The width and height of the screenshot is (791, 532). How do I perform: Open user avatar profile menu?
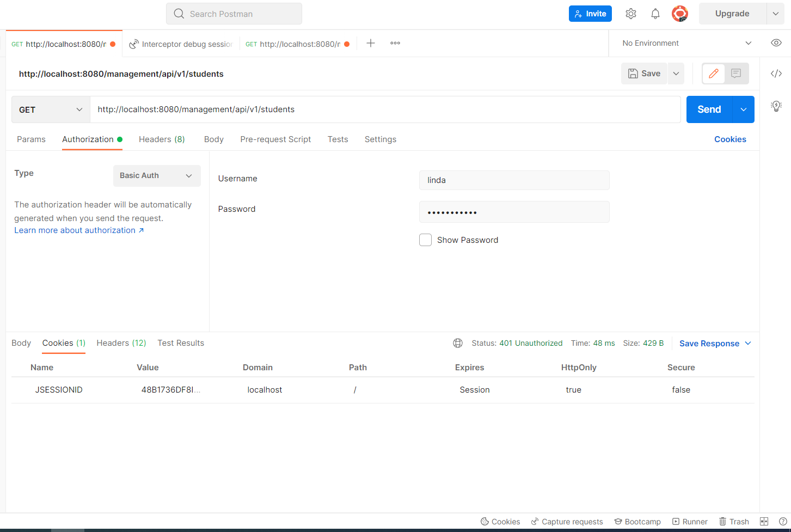point(680,14)
